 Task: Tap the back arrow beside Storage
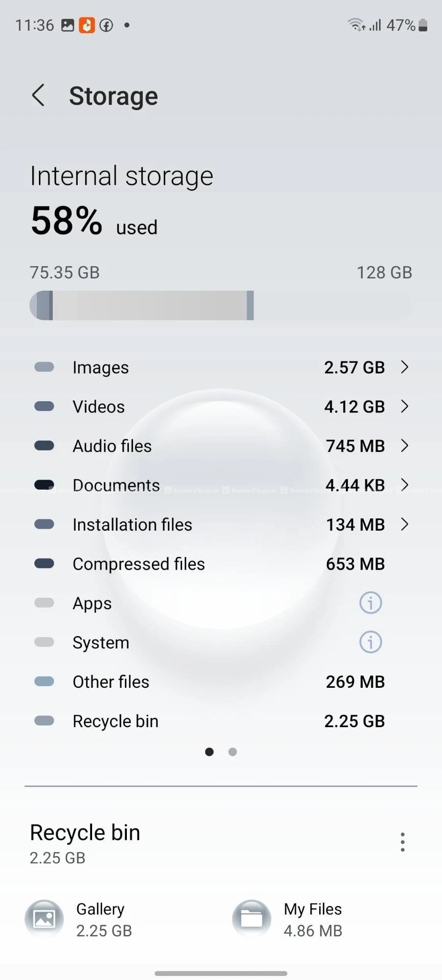[38, 95]
